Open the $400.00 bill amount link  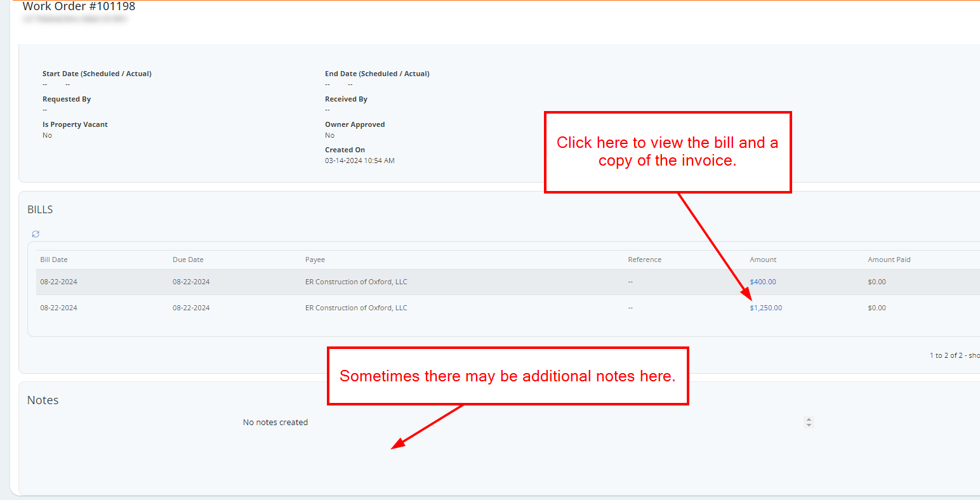762,282
